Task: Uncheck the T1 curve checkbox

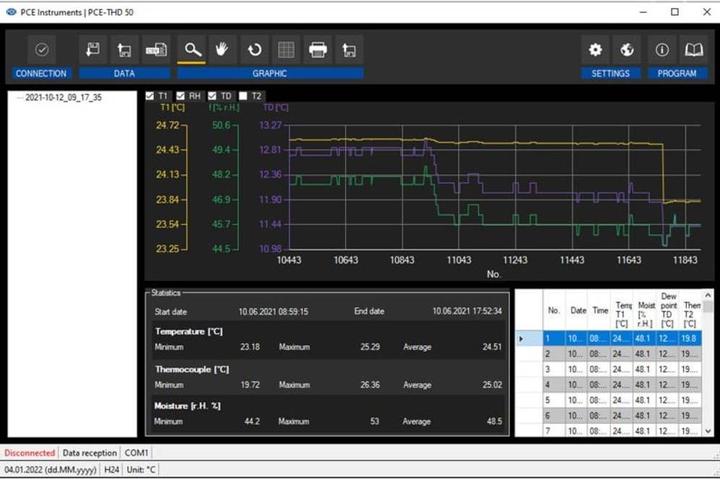Action: click(x=150, y=96)
